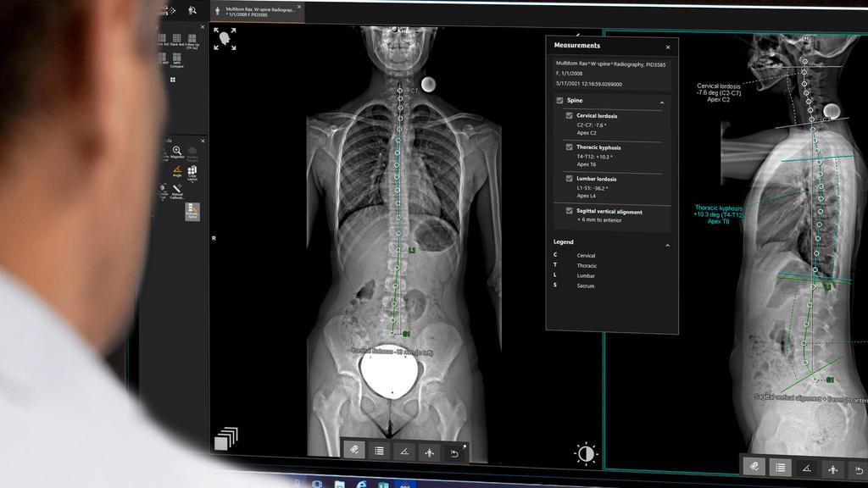Click the 'R' side marker on frontal X-ray
Screen dimensions: 868x488
point(214,238)
